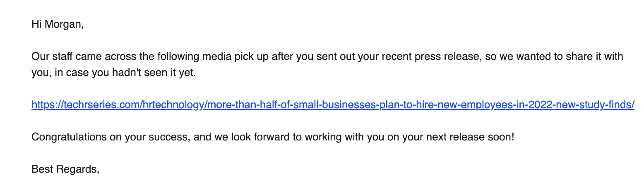
Task: Click the name "Morgan" in the greeting
Action: pos(63,24)
